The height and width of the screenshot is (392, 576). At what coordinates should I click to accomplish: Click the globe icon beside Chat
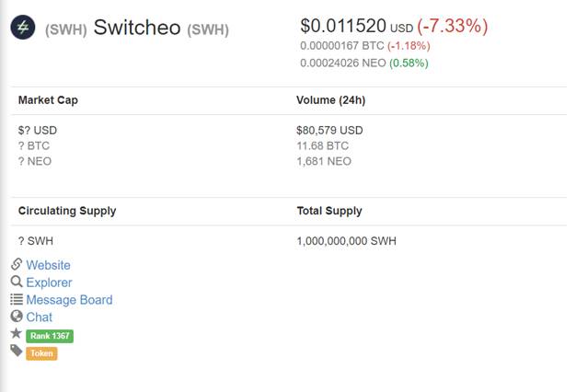pos(17,316)
